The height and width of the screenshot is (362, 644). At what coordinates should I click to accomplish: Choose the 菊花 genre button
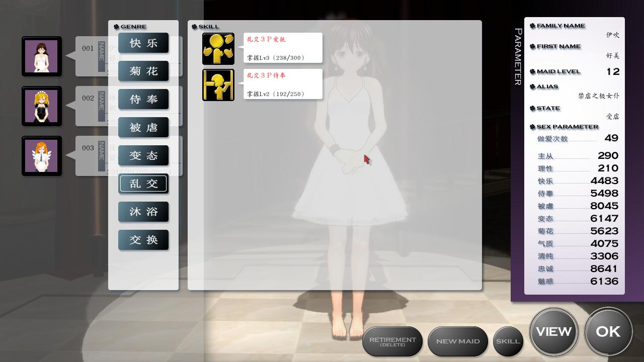(143, 71)
